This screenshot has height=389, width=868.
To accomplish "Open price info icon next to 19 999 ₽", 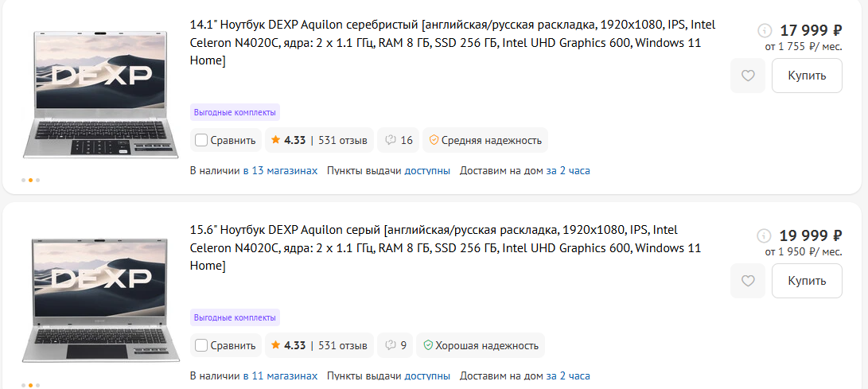I will [765, 235].
